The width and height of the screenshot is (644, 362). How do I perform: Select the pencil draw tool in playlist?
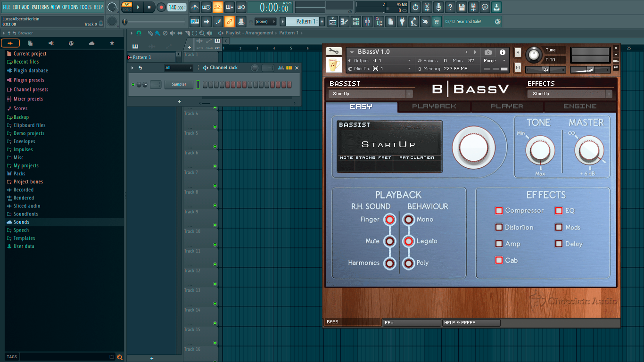tap(150, 33)
